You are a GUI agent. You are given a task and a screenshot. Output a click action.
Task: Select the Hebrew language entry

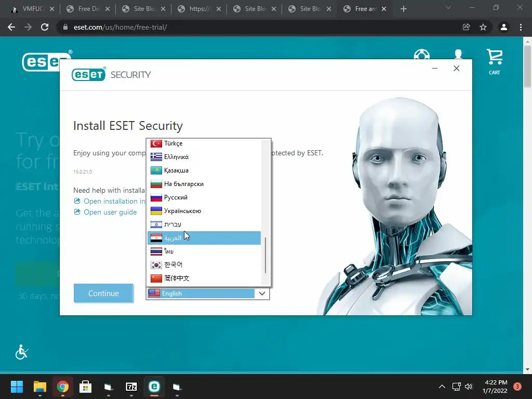click(204, 224)
